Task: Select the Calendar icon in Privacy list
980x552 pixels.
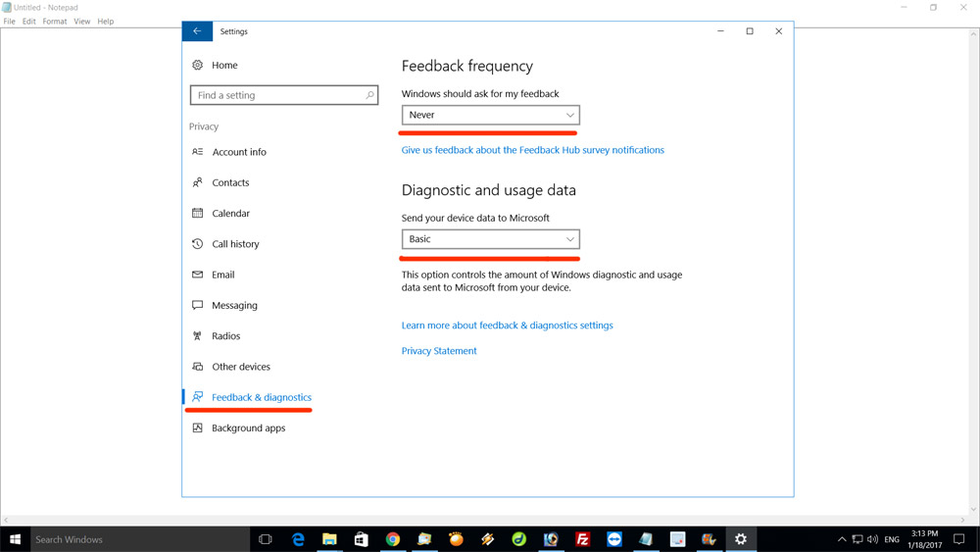Action: (x=198, y=213)
